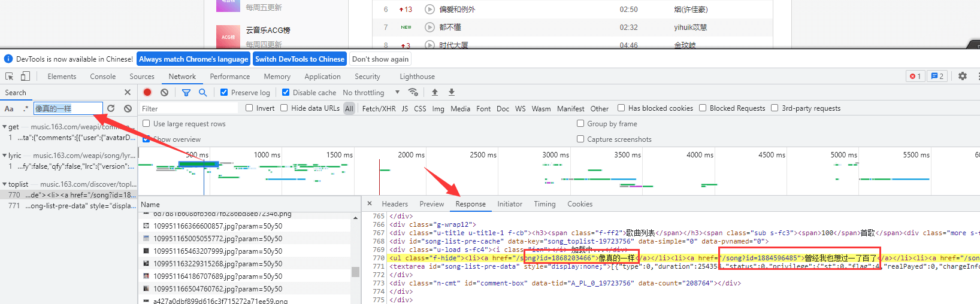Refresh the search results

click(x=111, y=108)
